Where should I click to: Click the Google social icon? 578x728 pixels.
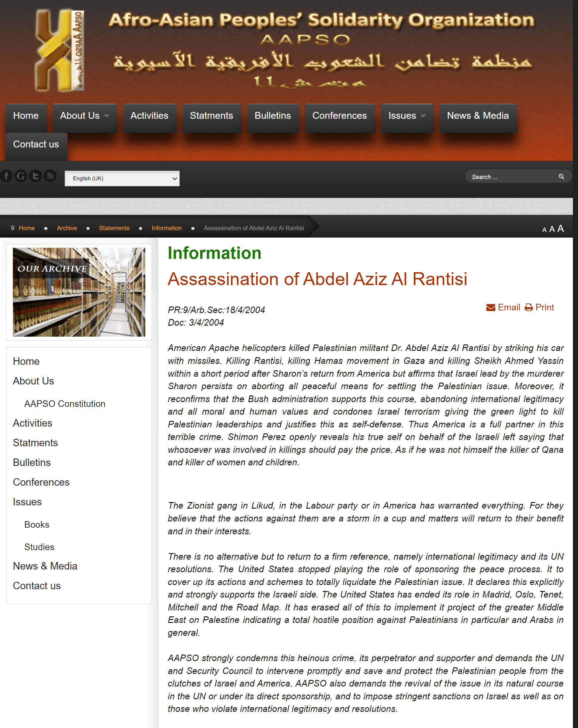pos(21,176)
